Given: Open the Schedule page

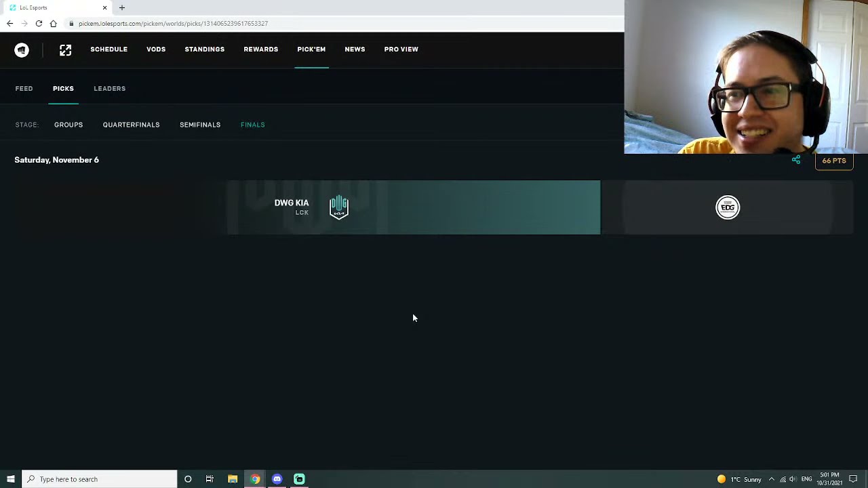Looking at the screenshot, I should 108,49.
